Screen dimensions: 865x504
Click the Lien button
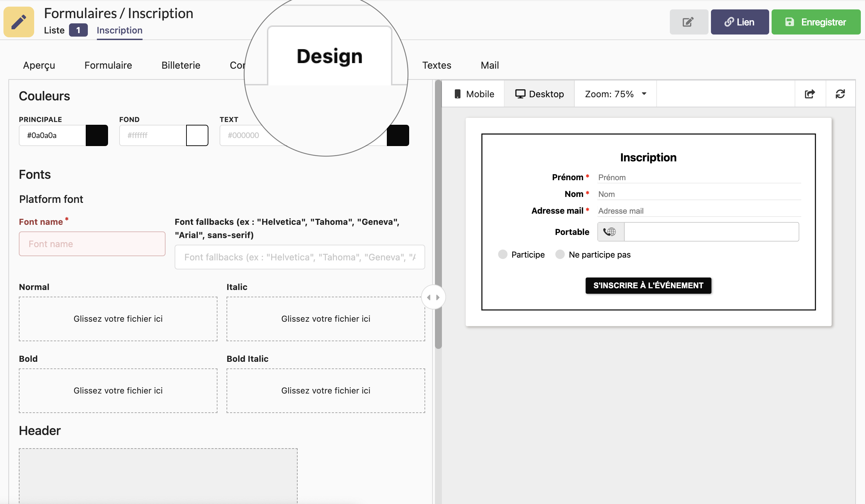[739, 22]
